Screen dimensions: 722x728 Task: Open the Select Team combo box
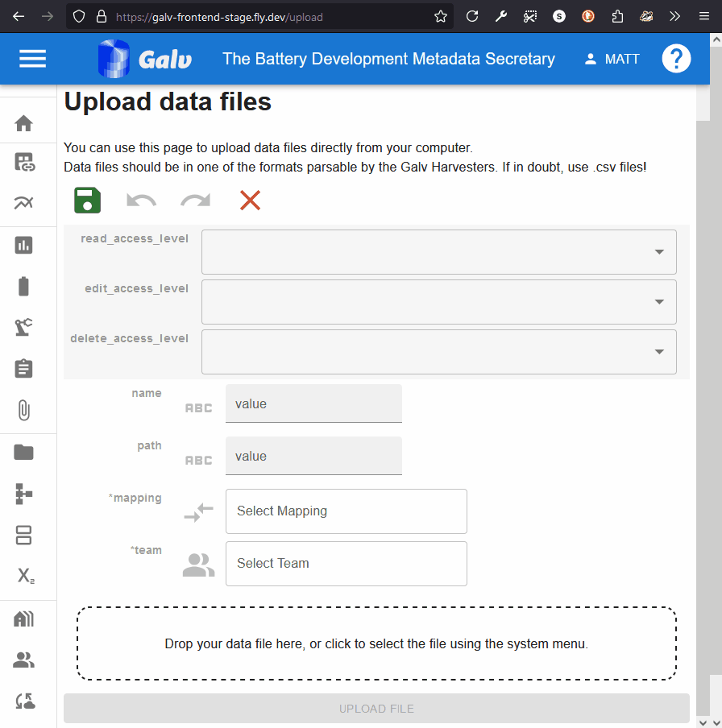point(346,564)
